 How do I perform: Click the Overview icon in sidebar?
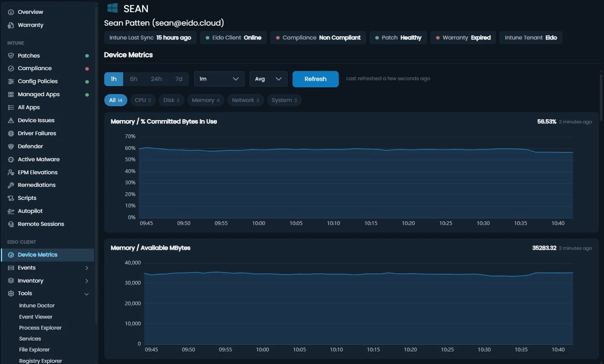point(11,12)
